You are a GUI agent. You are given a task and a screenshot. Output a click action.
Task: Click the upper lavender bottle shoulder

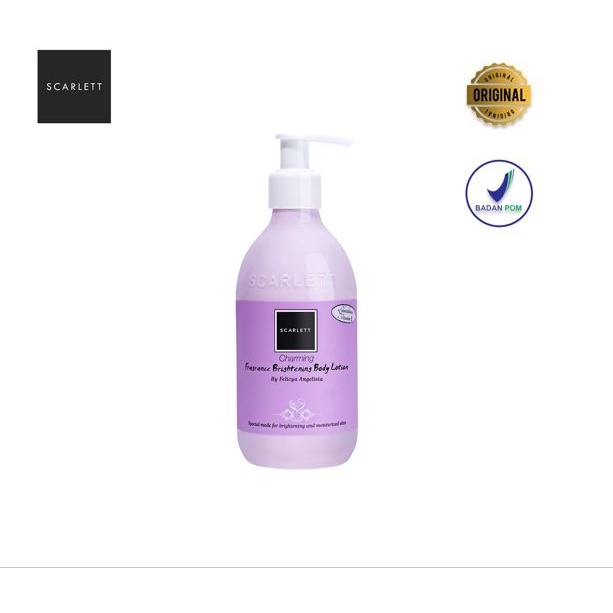coord(295,250)
